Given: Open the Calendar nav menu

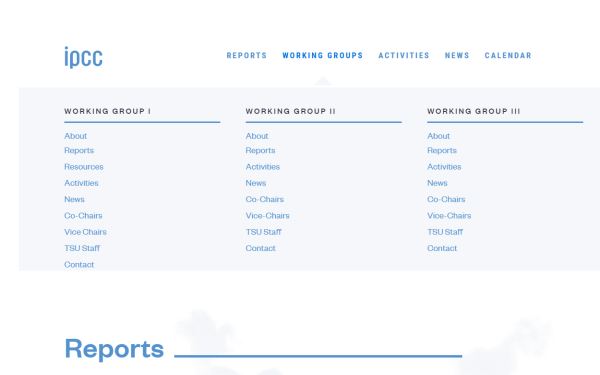Looking at the screenshot, I should click(508, 55).
